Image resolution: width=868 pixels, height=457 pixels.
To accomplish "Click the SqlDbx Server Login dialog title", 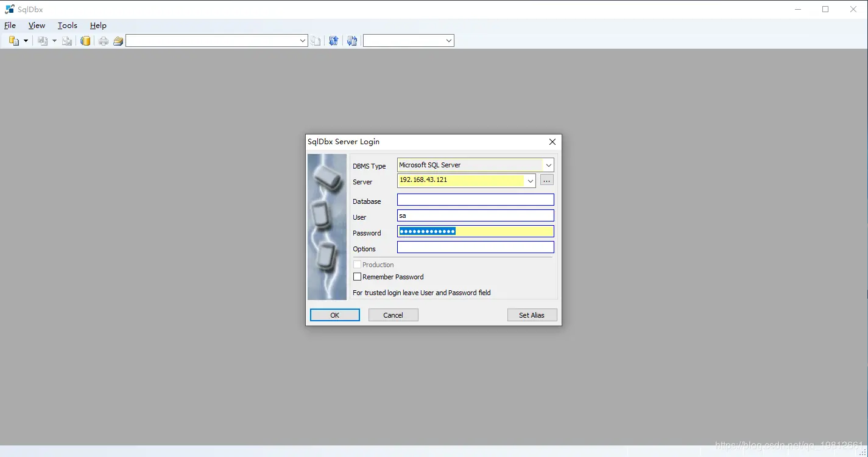I will (x=344, y=142).
